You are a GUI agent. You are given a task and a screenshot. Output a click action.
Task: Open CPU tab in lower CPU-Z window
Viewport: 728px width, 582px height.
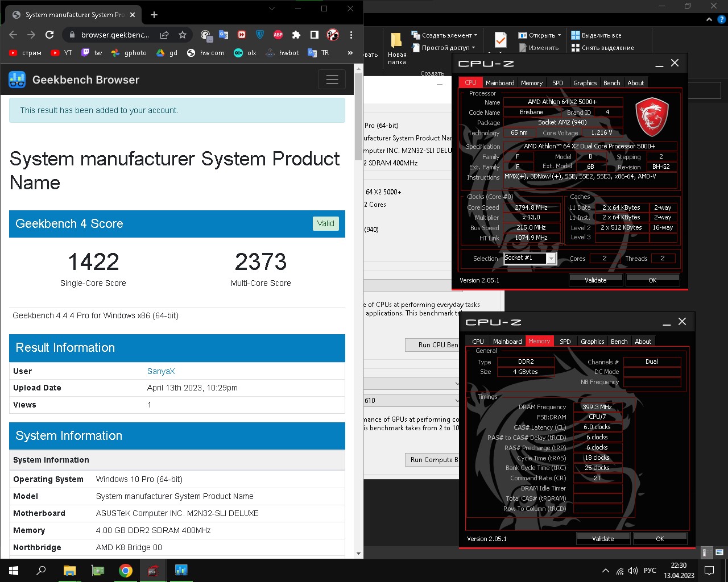pos(478,342)
